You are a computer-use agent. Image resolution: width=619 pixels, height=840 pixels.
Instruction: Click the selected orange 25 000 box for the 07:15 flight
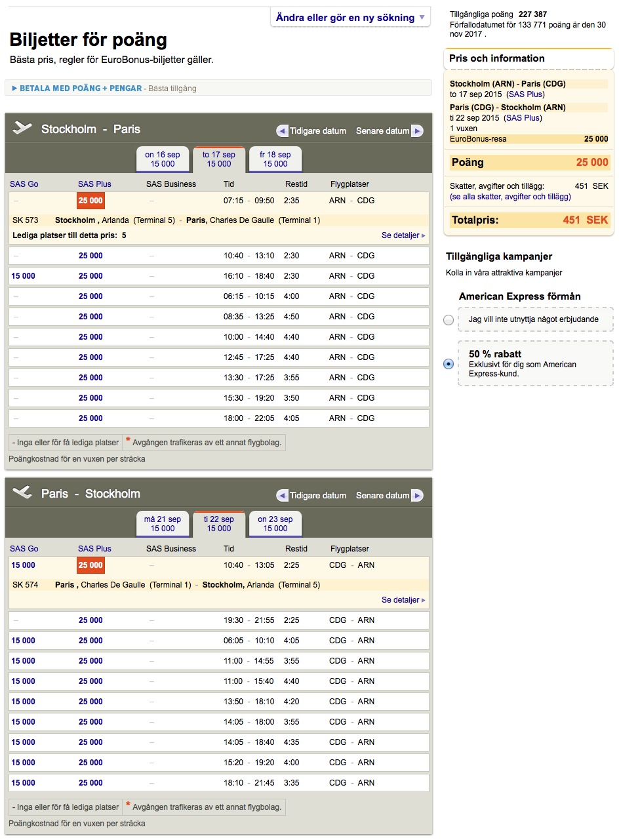coord(90,201)
